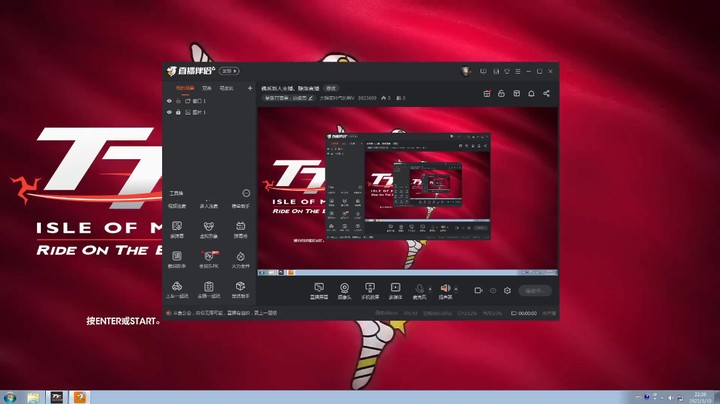This screenshot has height=404, width=720.
Task: Open the flame-drop 火力 tool
Action: pos(240,259)
